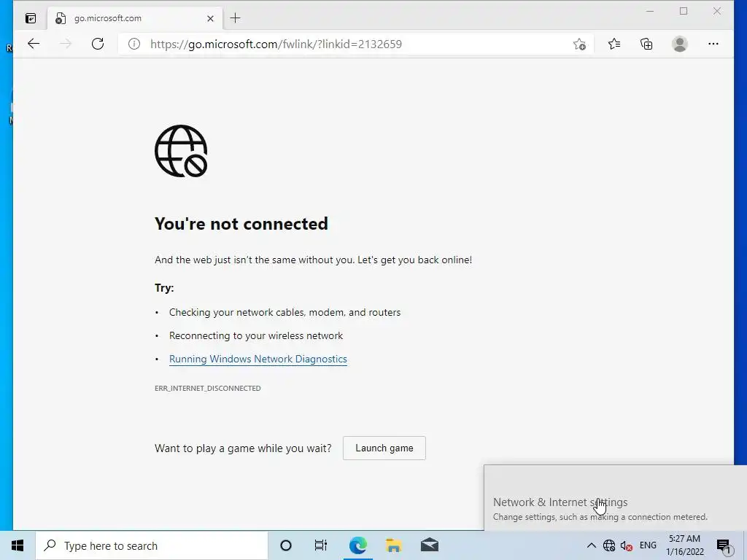The image size is (747, 560).
Task: Open Microsoft Edge from the taskbar
Action: (x=357, y=545)
